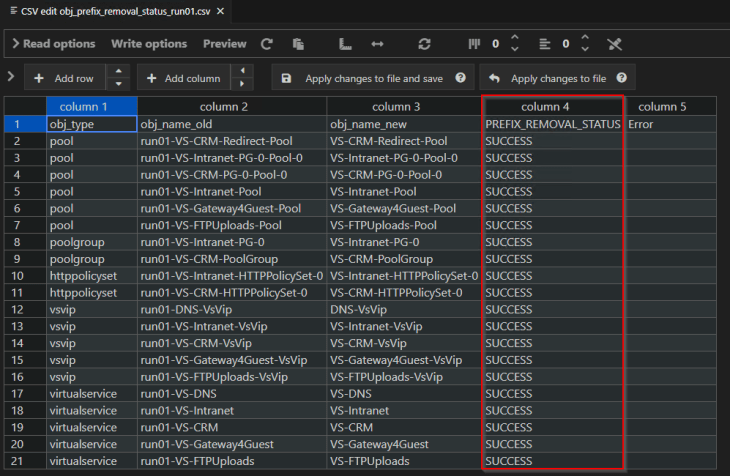Click the reload file arrow icon
730x476 pixels.
pyautogui.click(x=267, y=44)
